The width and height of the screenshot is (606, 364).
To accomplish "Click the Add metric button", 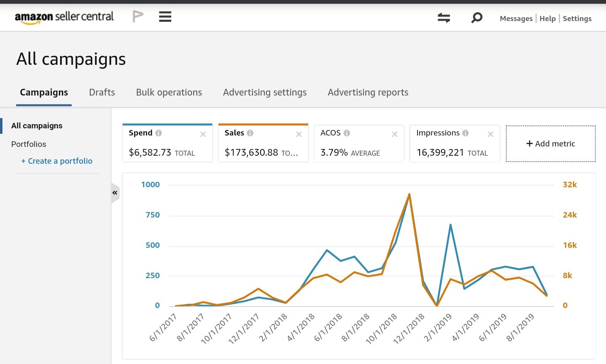I will tap(550, 144).
